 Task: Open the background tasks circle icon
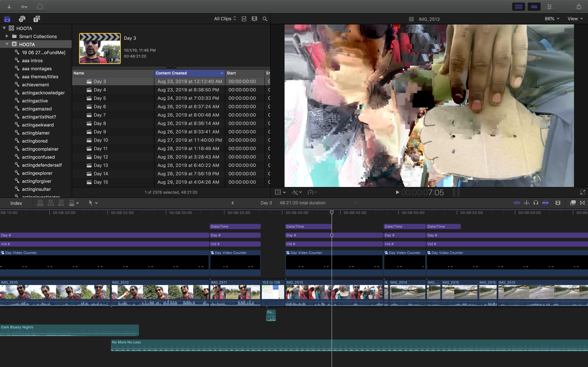tap(40, 7)
